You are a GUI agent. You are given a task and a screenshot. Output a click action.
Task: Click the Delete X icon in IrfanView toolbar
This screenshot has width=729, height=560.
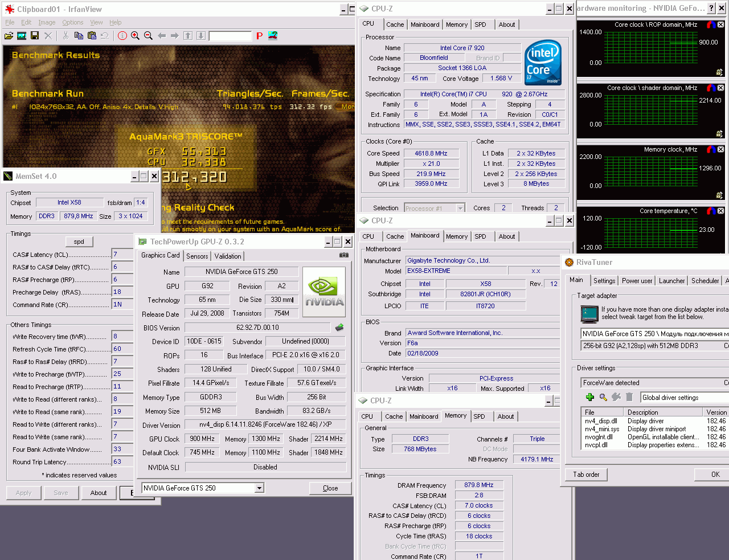[x=48, y=36]
